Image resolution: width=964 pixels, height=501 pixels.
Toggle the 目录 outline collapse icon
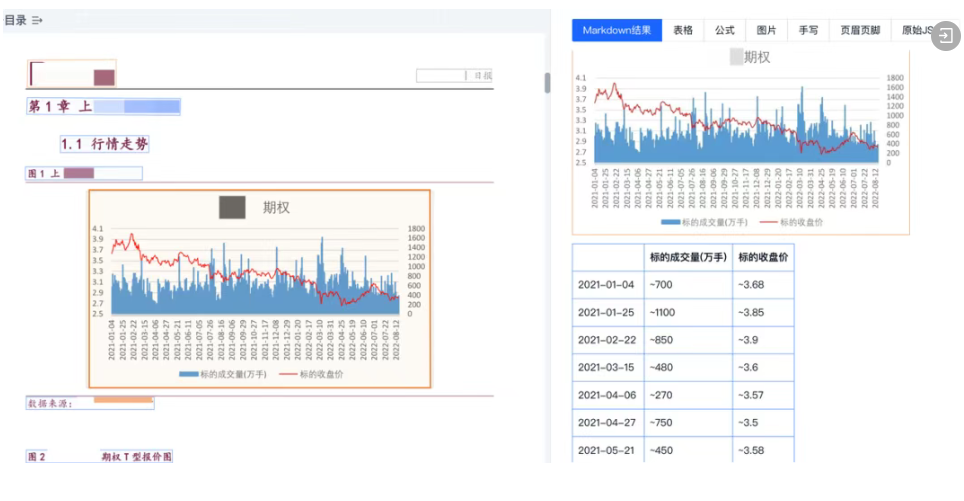coord(37,20)
